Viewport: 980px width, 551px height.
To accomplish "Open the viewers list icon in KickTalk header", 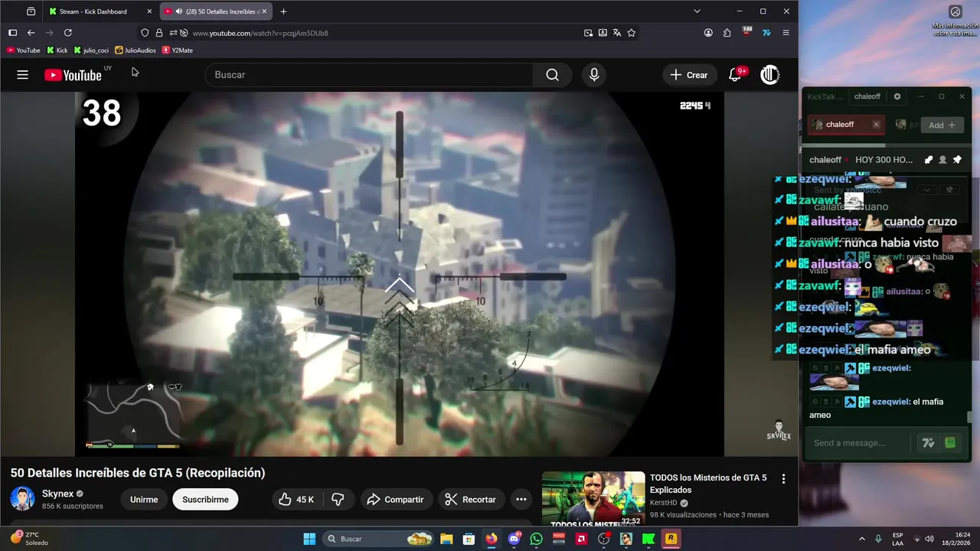I will tap(942, 160).
